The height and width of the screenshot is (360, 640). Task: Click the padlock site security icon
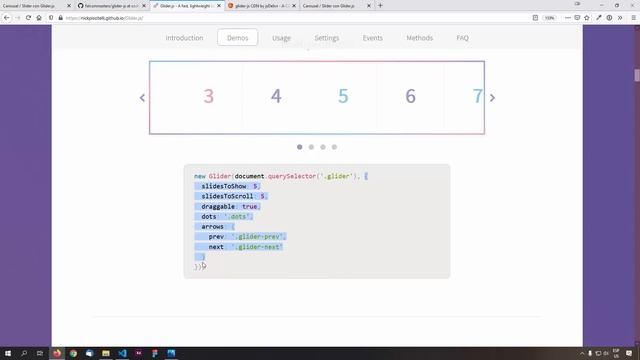point(60,18)
